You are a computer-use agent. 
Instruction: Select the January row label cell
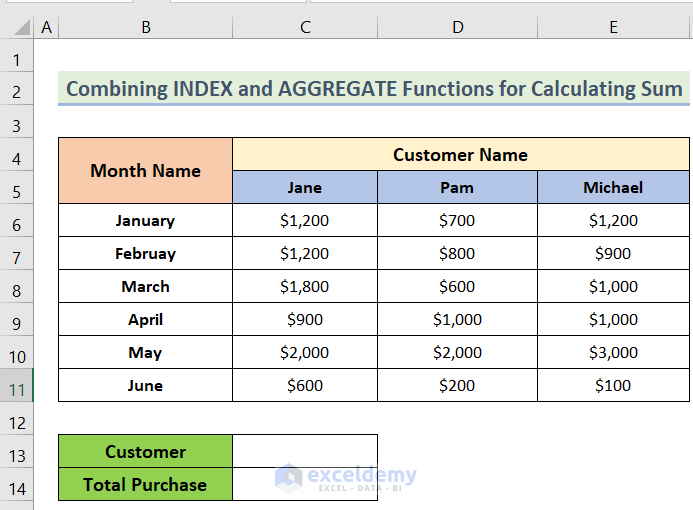point(145,221)
